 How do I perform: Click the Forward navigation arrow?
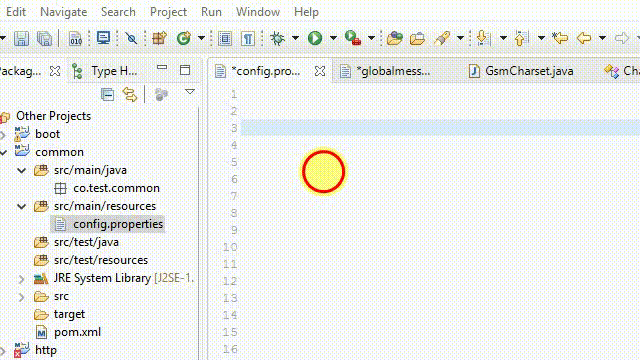[x=622, y=38]
